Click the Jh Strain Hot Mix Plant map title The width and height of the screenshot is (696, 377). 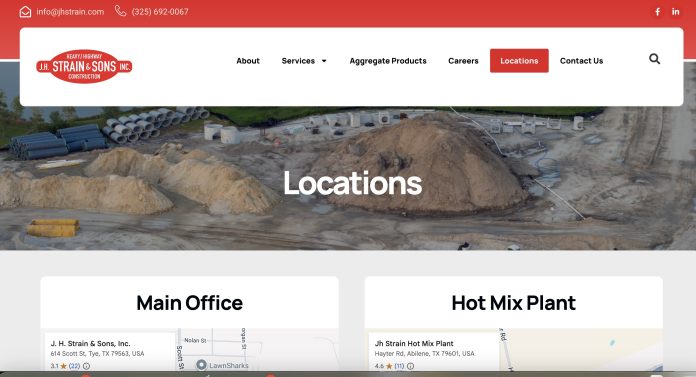point(414,343)
